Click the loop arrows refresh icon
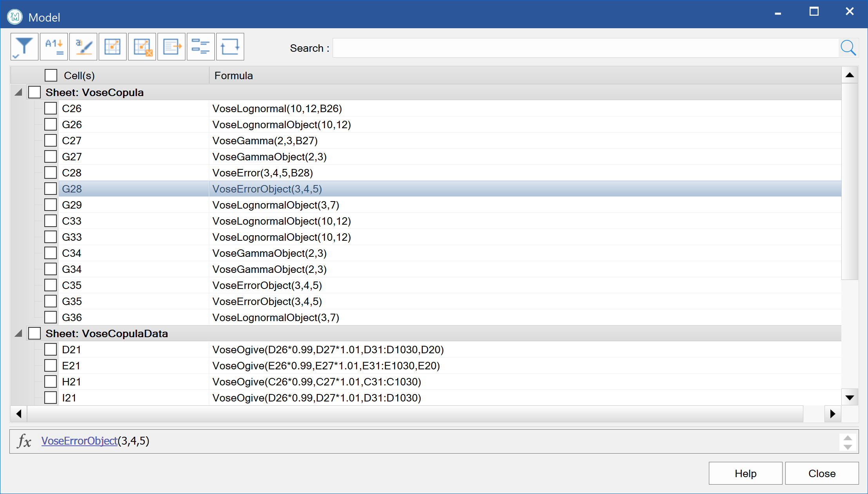The height and width of the screenshot is (494, 868). point(230,47)
